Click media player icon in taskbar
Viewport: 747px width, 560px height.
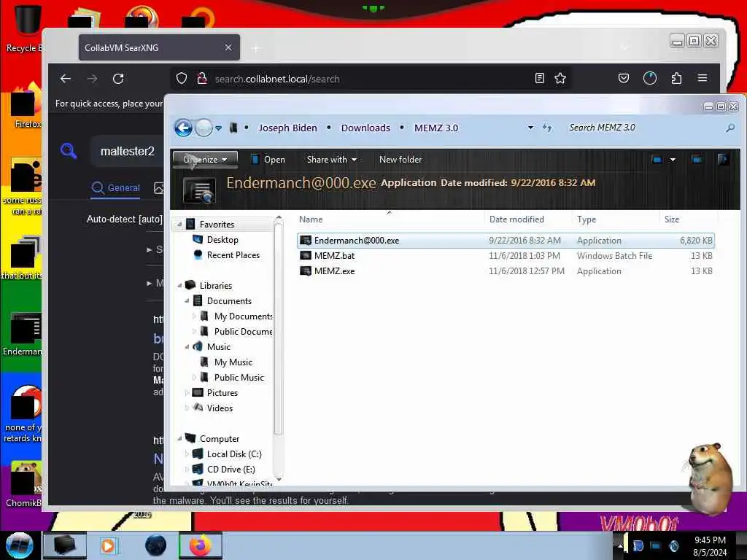(108, 545)
